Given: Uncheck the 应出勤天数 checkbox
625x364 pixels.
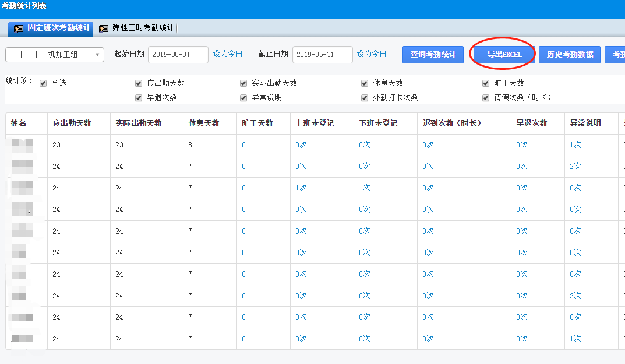Looking at the screenshot, I should tap(139, 83).
